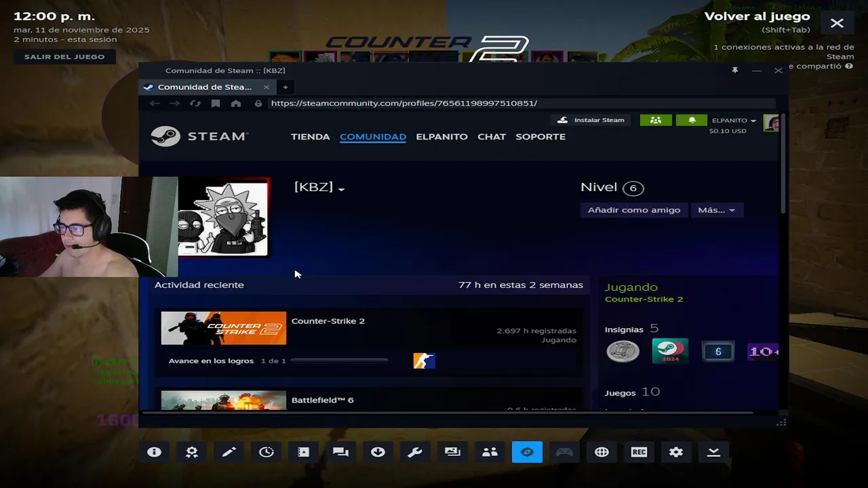Expand the Más... dropdown button
Image resolution: width=868 pixels, height=488 pixels.
[x=717, y=210]
